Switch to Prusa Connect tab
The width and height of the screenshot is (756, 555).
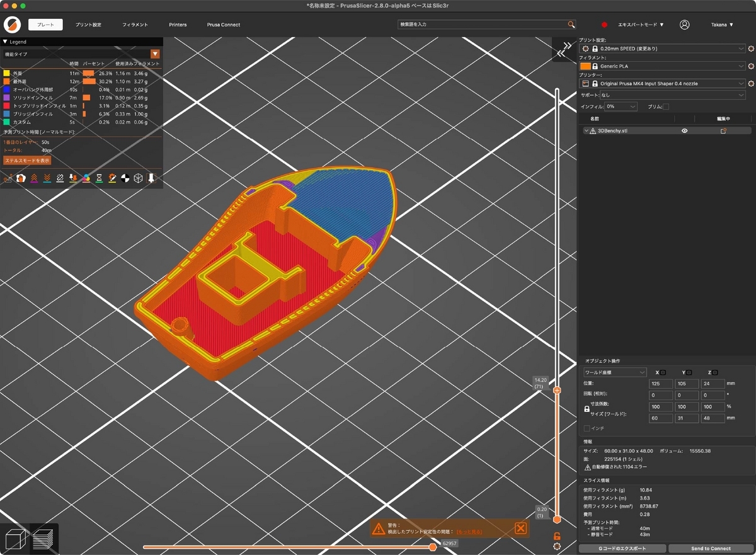coord(223,25)
